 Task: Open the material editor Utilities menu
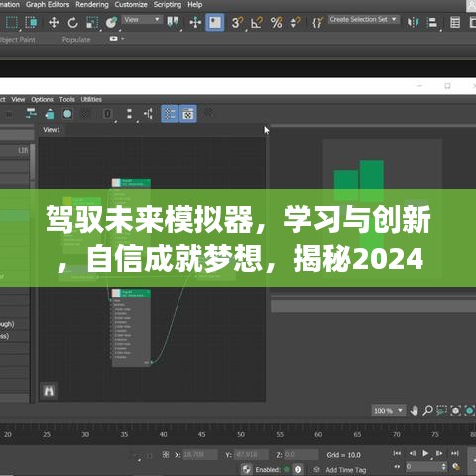point(91,99)
